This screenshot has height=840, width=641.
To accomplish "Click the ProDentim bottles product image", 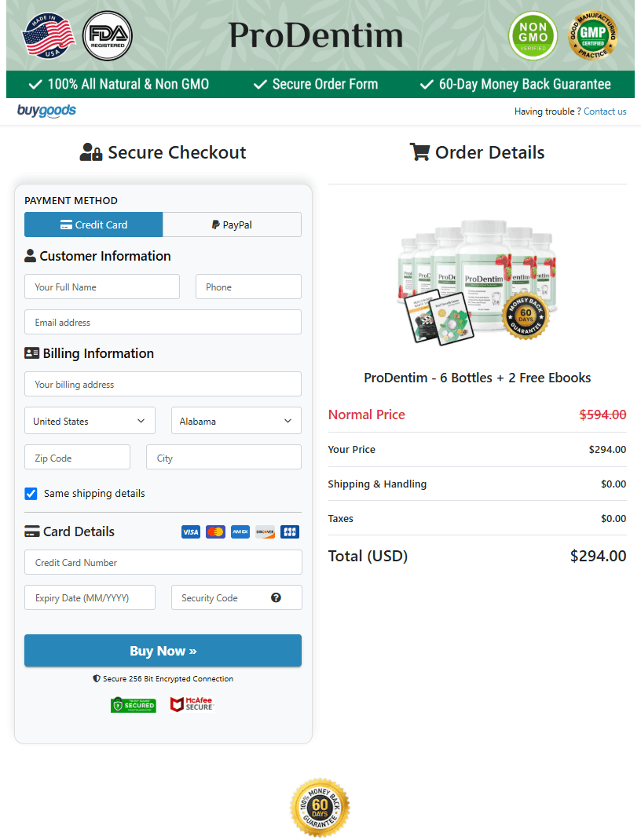I will (477, 279).
